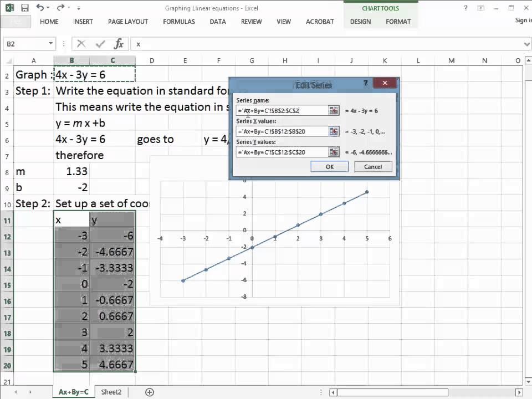Open the INSERT ribbon tab

pos(83,22)
